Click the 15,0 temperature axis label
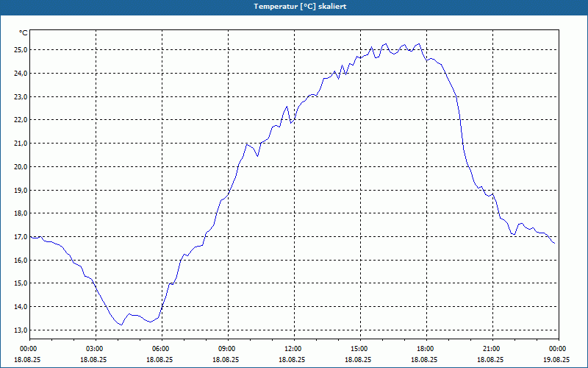 click(21, 283)
